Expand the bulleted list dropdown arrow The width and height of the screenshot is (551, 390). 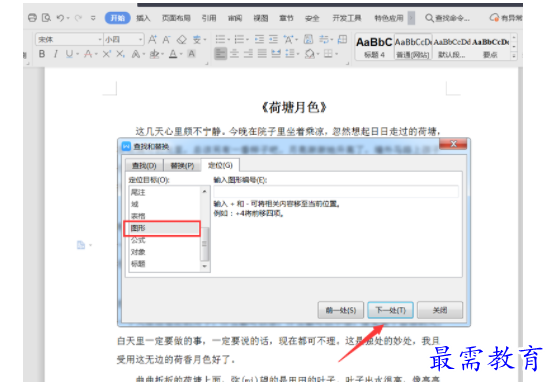tap(228, 40)
